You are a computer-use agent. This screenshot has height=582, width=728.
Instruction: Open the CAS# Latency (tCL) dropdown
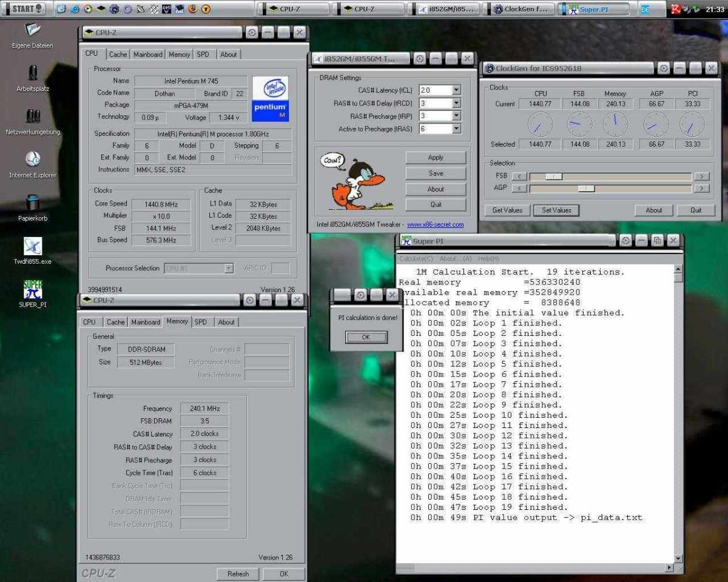[x=456, y=90]
